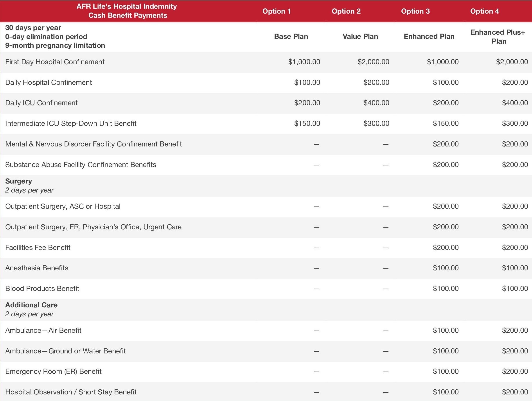Click Anesthesia Benefits Enhanced Plan $100.00
Screen dimensions: 532x401
point(446,268)
